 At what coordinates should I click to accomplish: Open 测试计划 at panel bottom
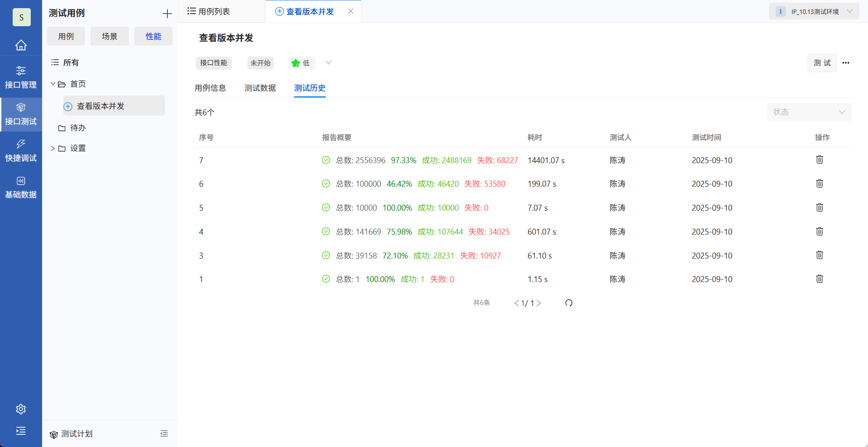pos(76,433)
